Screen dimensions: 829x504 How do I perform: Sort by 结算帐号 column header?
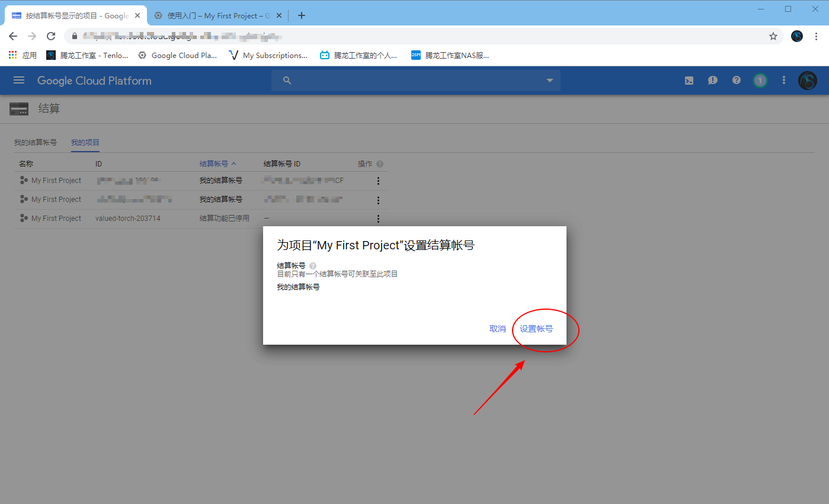[x=218, y=163]
